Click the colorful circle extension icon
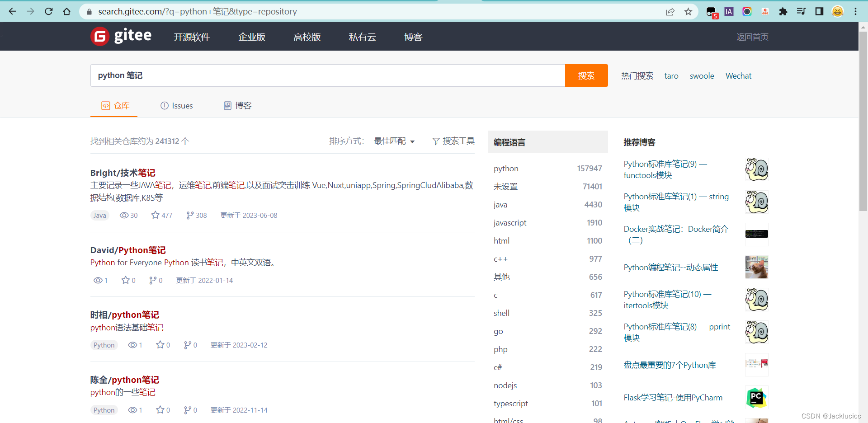 [x=747, y=12]
